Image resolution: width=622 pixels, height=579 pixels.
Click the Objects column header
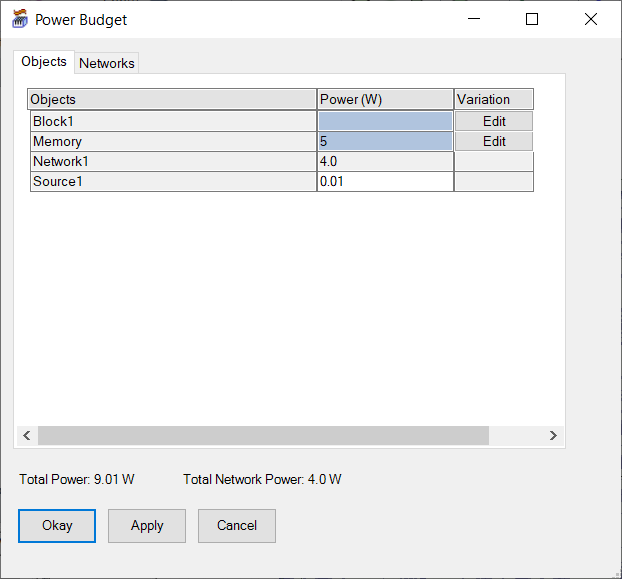click(172, 99)
